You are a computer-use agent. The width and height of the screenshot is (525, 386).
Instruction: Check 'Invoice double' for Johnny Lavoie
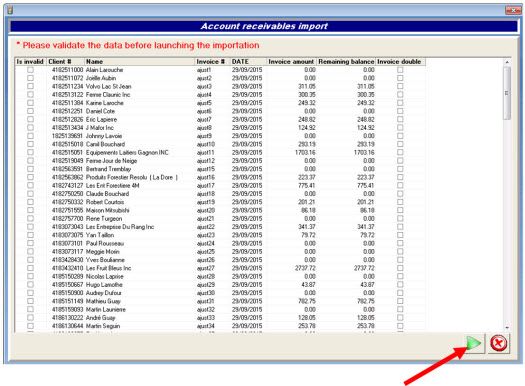coord(400,136)
